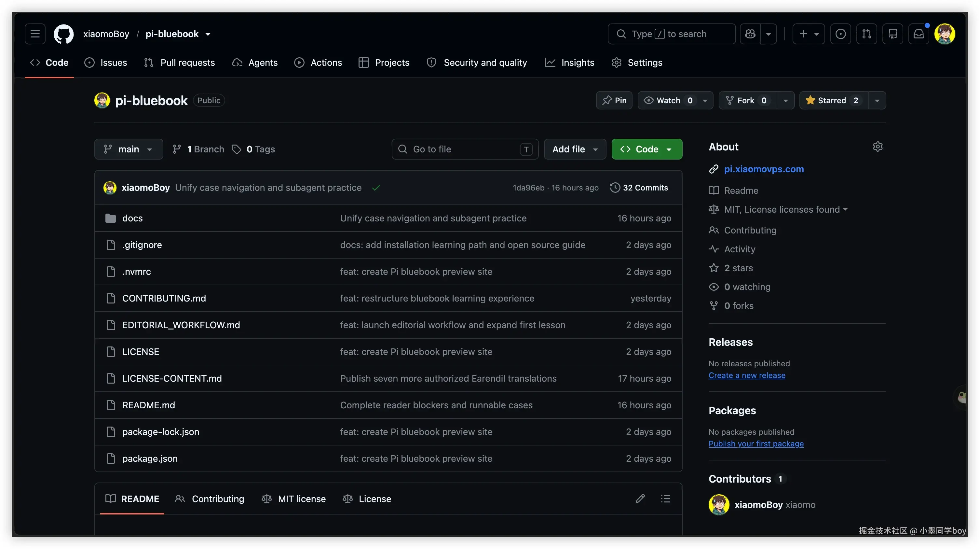Edit repository details with the About gear icon
This screenshot has width=980, height=549.
coord(877,147)
